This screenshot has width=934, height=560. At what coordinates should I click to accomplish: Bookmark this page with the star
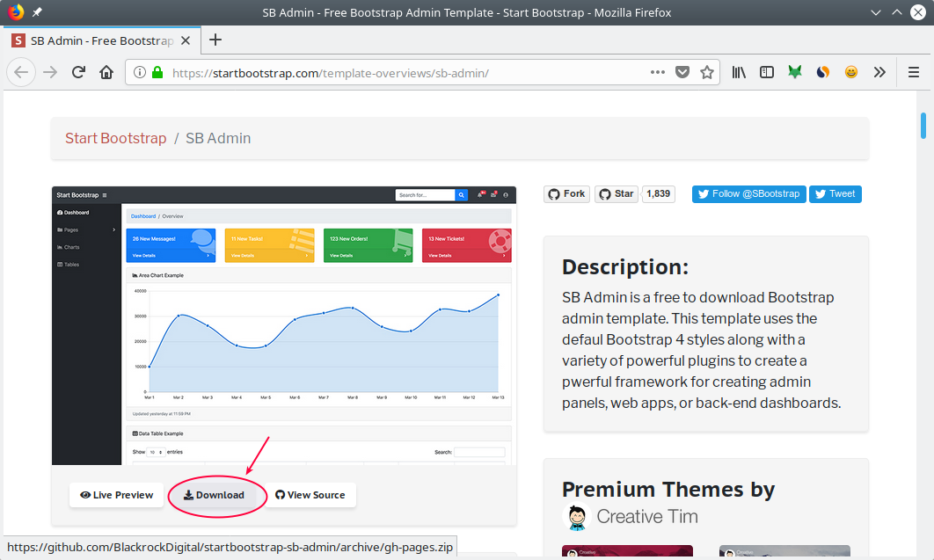coord(708,72)
